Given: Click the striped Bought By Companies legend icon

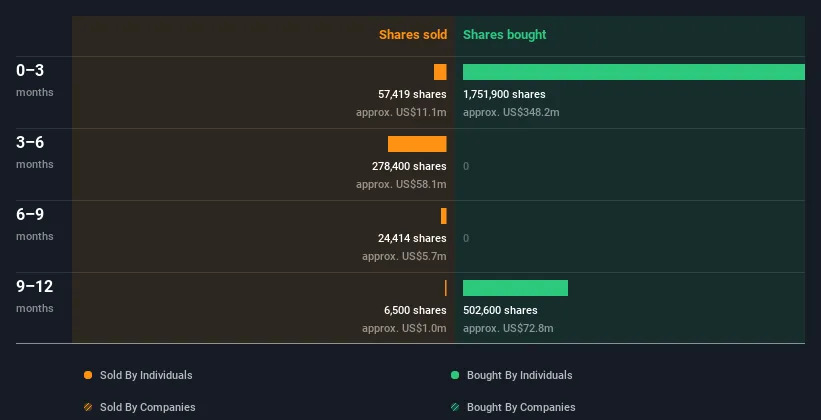Looking at the screenshot, I should [x=455, y=407].
